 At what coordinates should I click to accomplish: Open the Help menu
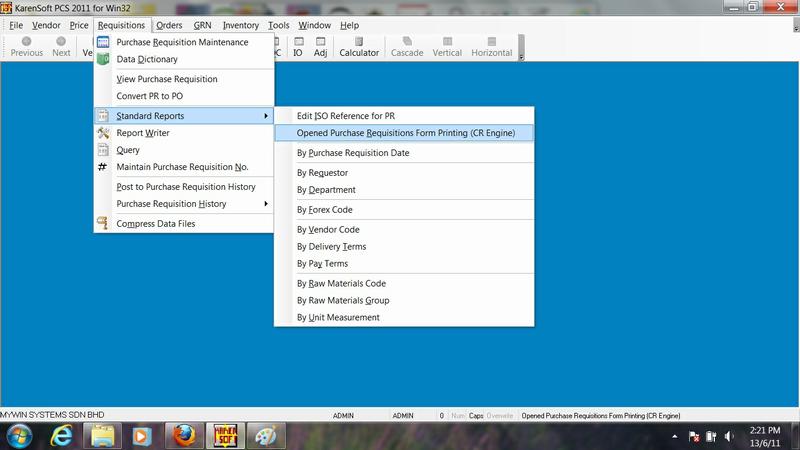(x=349, y=25)
